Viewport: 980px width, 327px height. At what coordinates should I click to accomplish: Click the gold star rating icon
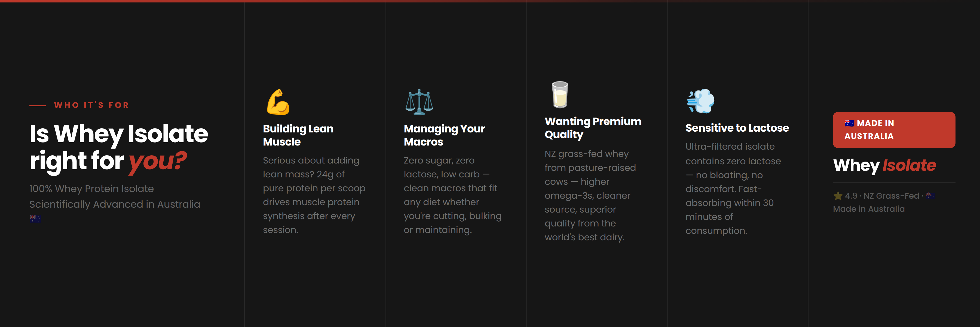coord(838,196)
